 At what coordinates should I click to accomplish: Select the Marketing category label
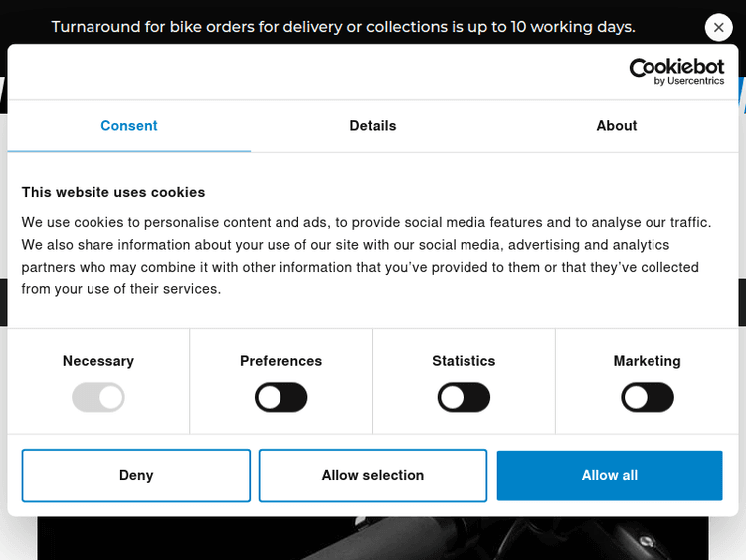coord(648,361)
